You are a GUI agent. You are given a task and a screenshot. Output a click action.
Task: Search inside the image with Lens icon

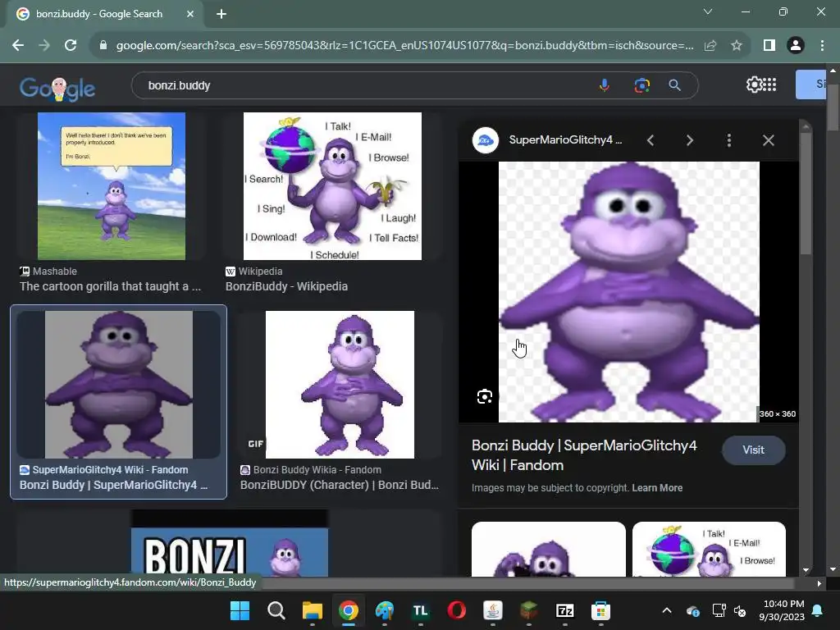point(484,396)
